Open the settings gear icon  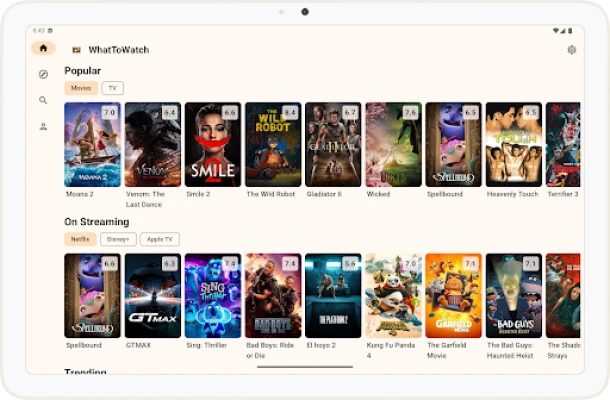pos(571,49)
